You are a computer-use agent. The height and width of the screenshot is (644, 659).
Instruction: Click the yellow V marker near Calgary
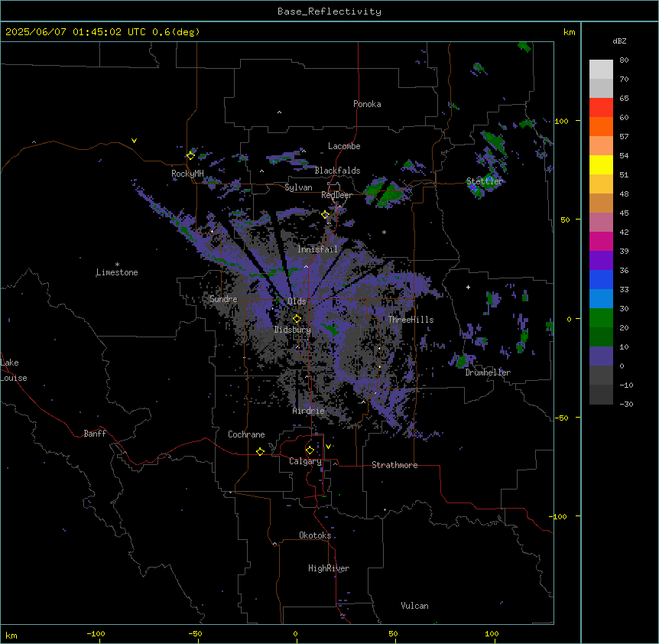coord(328,447)
